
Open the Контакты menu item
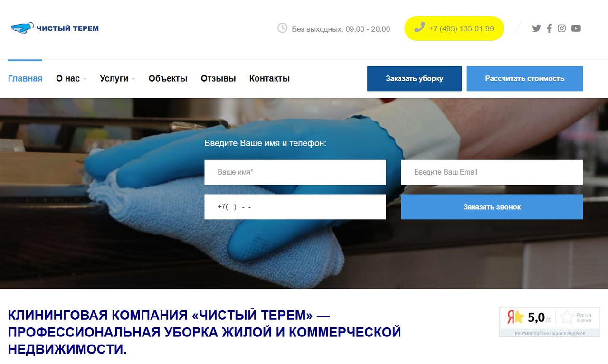(269, 79)
